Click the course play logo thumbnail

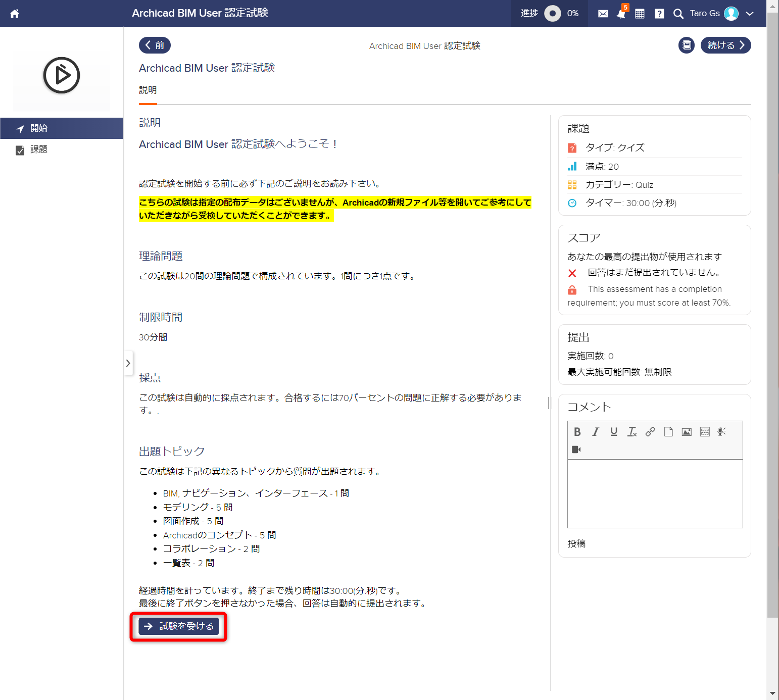coord(62,76)
